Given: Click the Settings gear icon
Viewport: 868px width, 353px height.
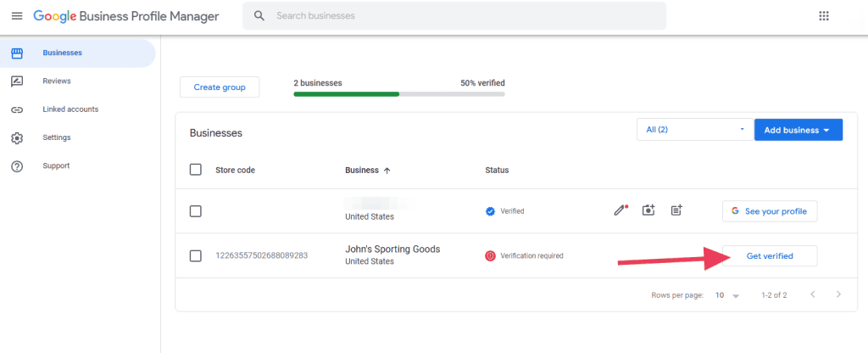Looking at the screenshot, I should tap(17, 138).
